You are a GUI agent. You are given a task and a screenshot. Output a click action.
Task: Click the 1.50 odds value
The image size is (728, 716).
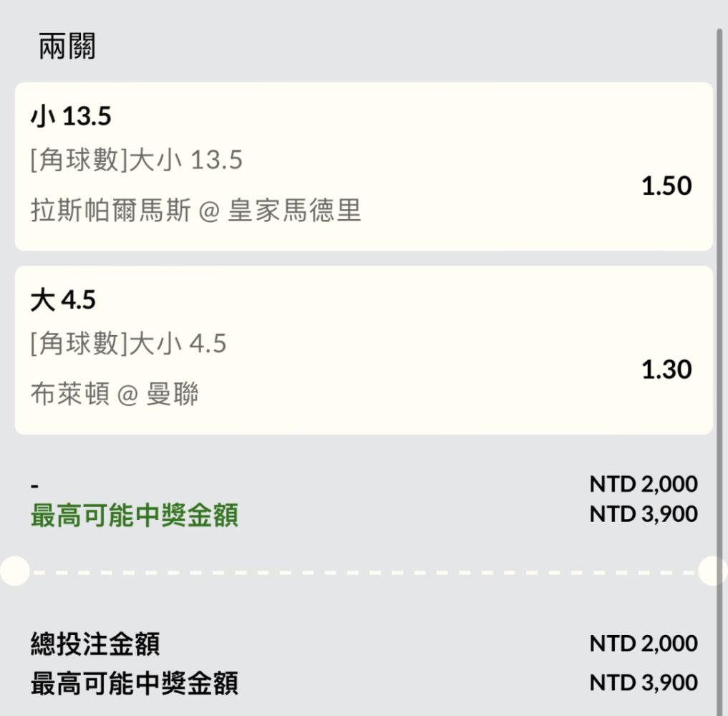(666, 185)
